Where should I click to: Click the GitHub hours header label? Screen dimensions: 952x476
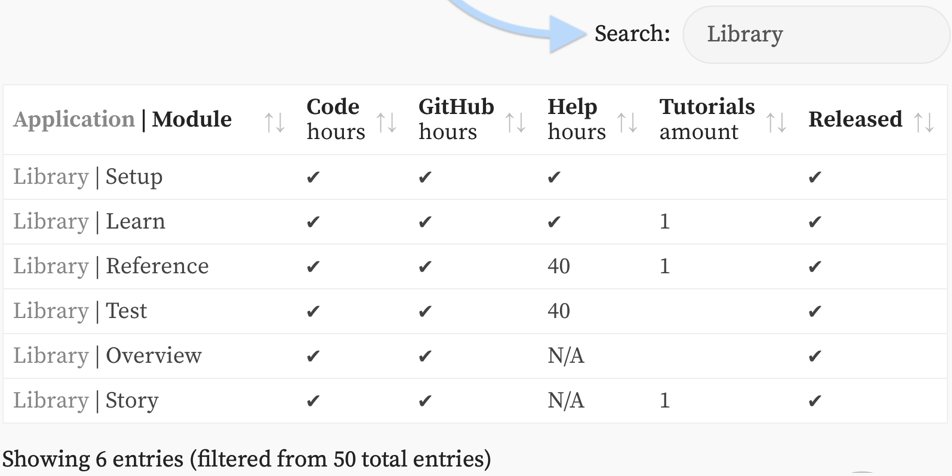(455, 119)
